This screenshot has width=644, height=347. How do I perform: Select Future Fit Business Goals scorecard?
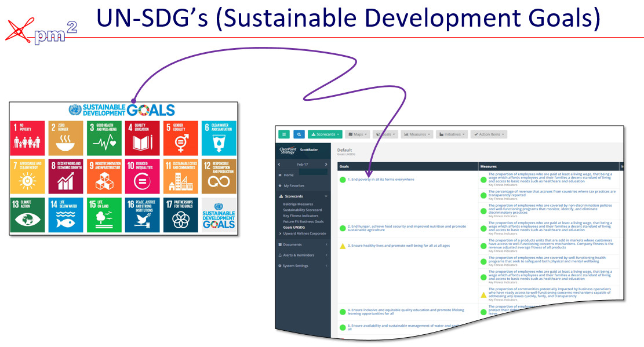(303, 221)
